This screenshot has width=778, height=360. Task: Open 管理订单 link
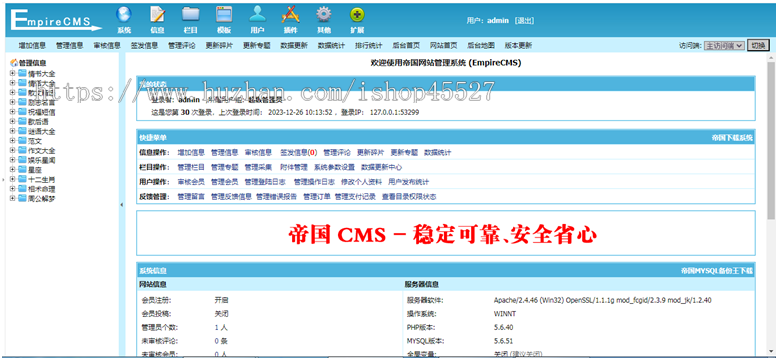(x=317, y=197)
